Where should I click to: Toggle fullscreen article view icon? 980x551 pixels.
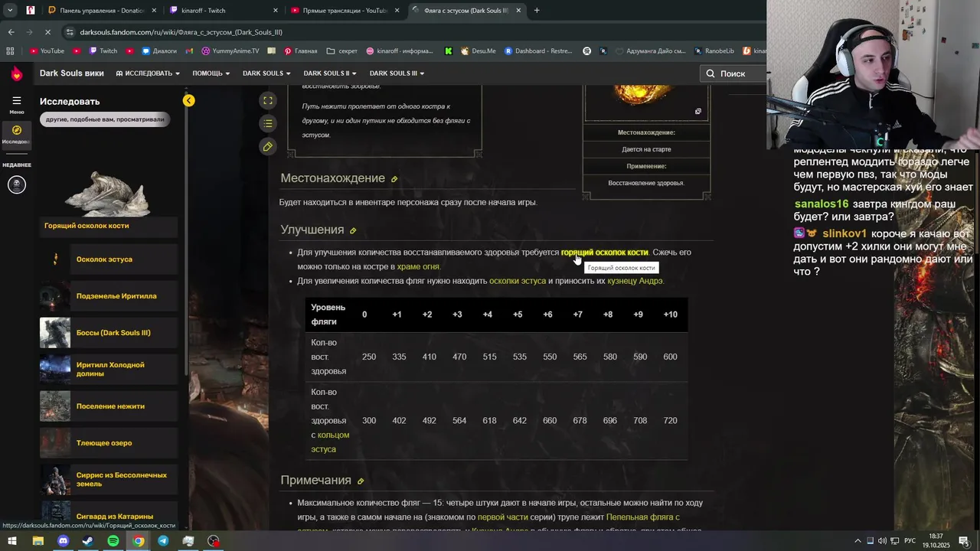click(x=267, y=100)
